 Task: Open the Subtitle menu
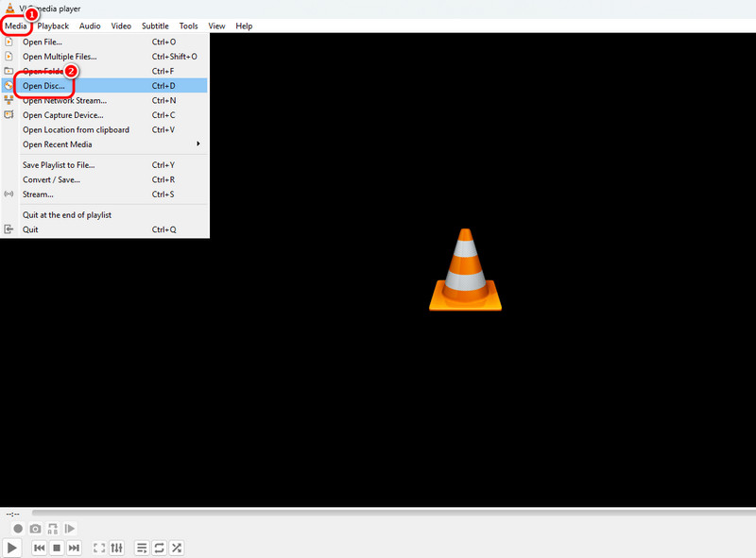tap(155, 26)
